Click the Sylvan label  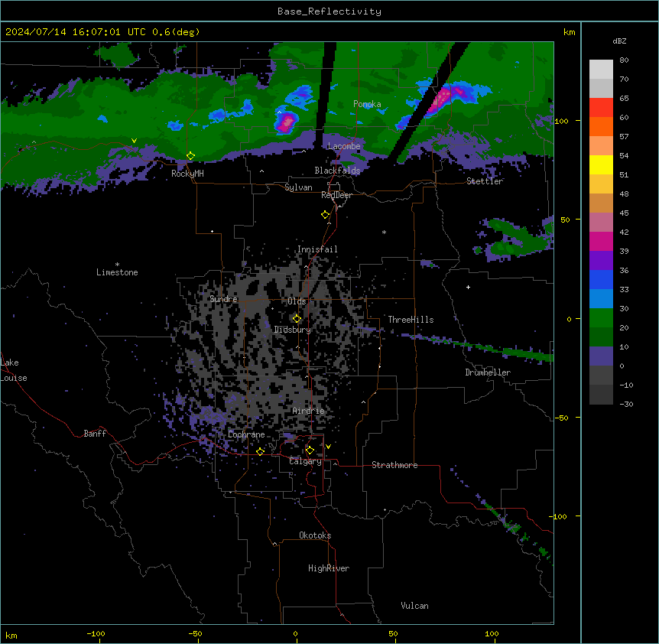tap(298, 187)
